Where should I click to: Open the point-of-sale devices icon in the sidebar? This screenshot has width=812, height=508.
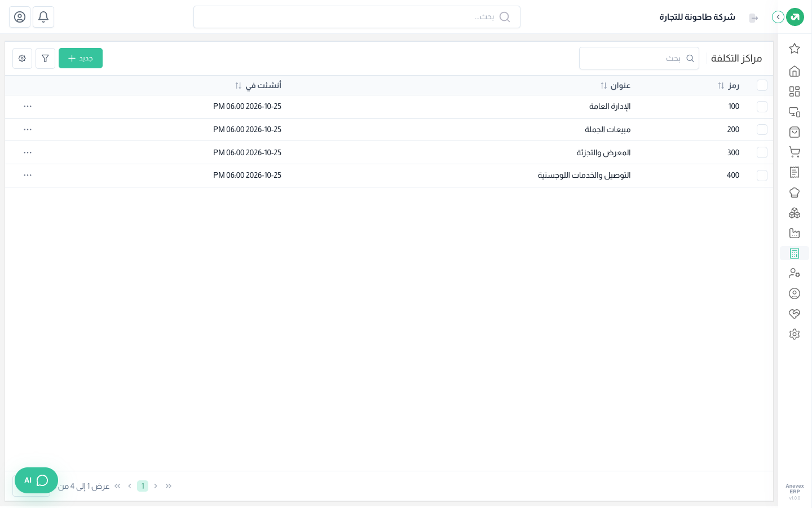[x=795, y=112]
